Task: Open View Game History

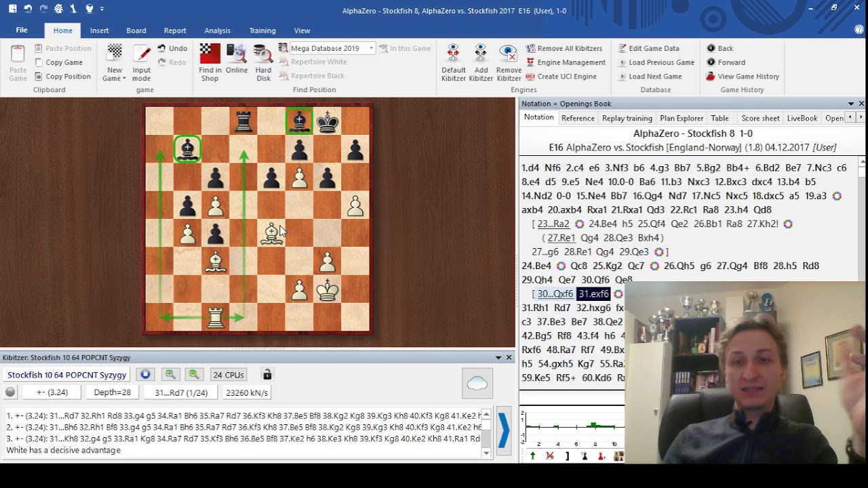Action: [743, 77]
